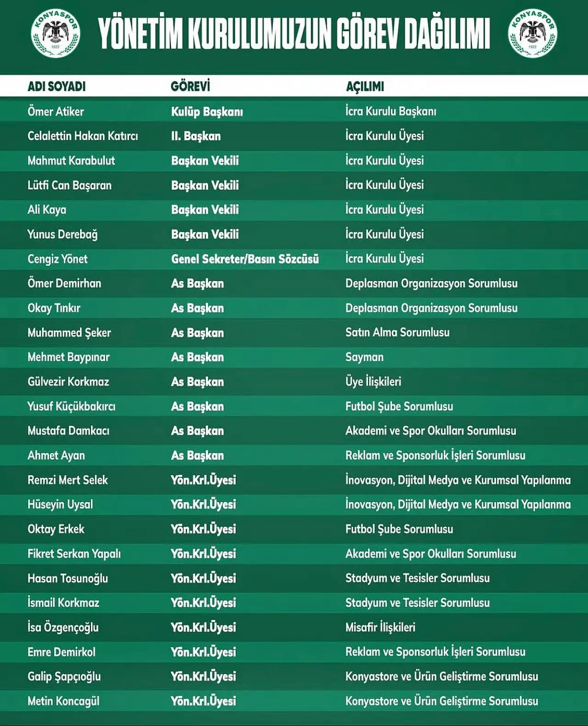Image resolution: width=588 pixels, height=726 pixels.
Task: Select the name Gülvezir Korkmaz
Action: tap(68, 382)
